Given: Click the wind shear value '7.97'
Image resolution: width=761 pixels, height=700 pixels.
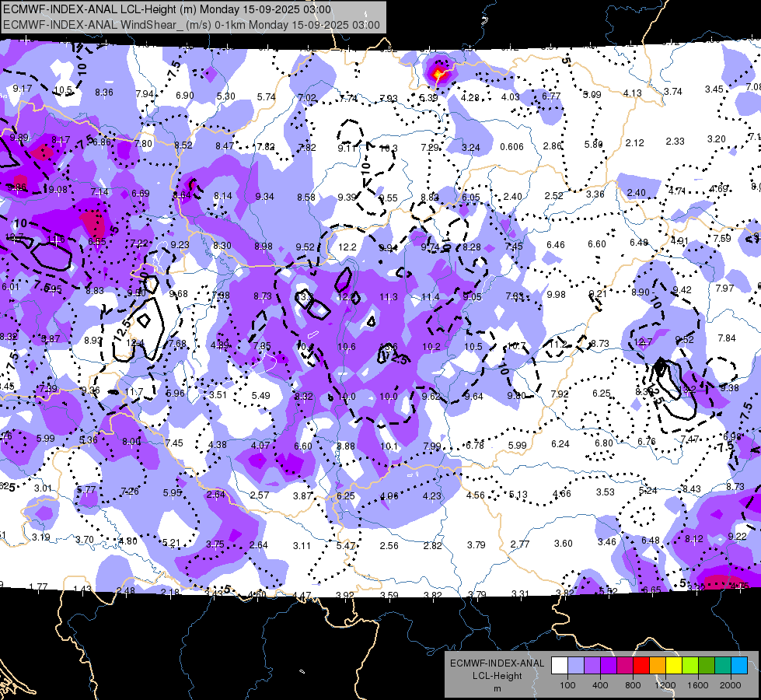Looking at the screenshot, I should click(x=724, y=288).
